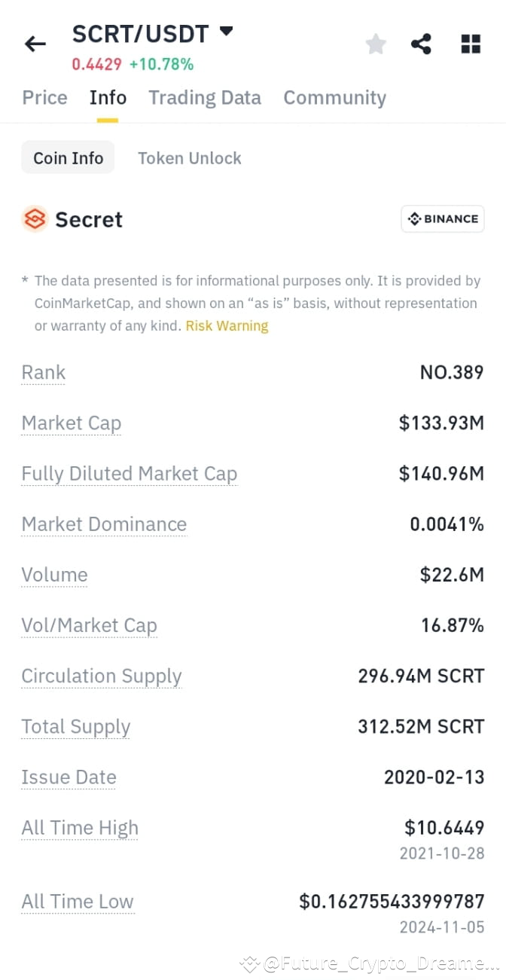
Task: Select the Info tab
Action: click(107, 97)
